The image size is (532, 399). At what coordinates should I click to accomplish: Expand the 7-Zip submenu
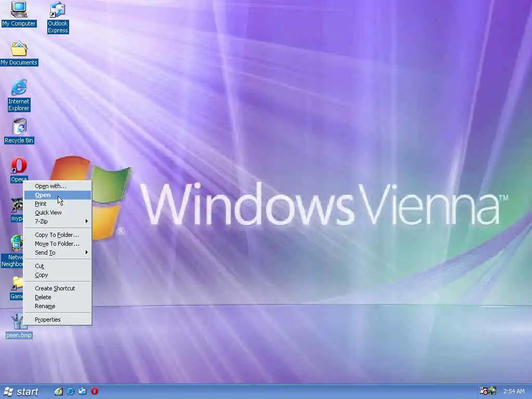[x=58, y=221]
